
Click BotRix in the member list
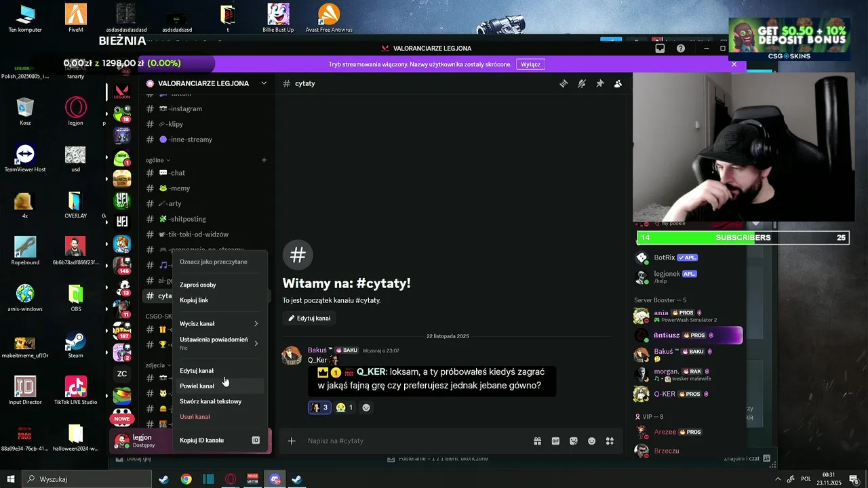coord(687,258)
